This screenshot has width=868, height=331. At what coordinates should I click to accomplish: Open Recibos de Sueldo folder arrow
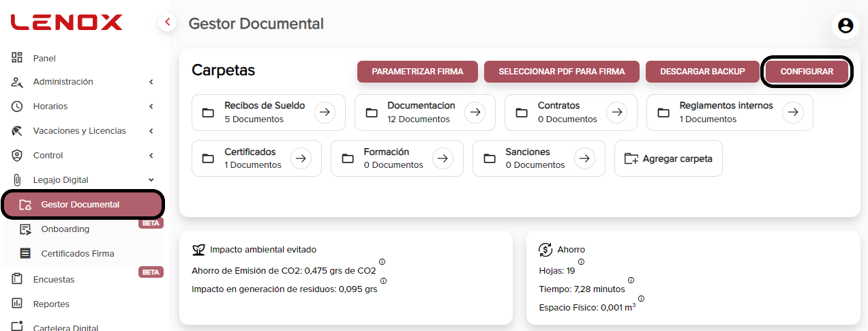click(x=325, y=113)
